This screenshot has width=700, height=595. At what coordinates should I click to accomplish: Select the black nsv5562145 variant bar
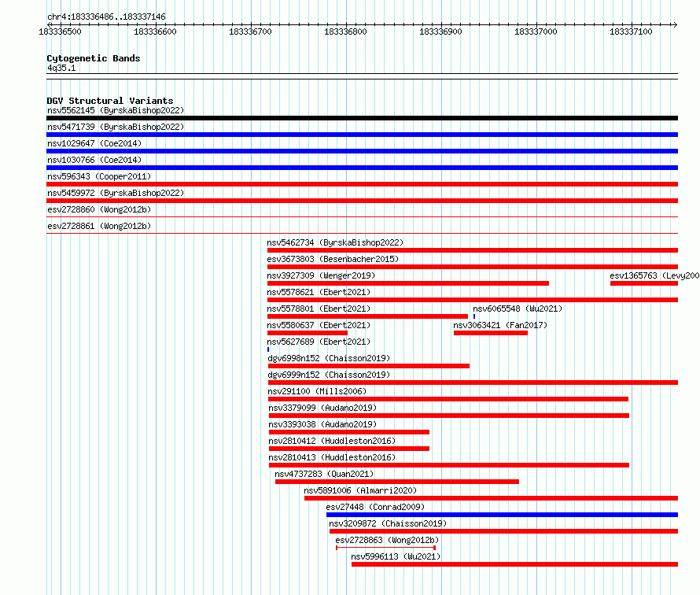click(362, 118)
